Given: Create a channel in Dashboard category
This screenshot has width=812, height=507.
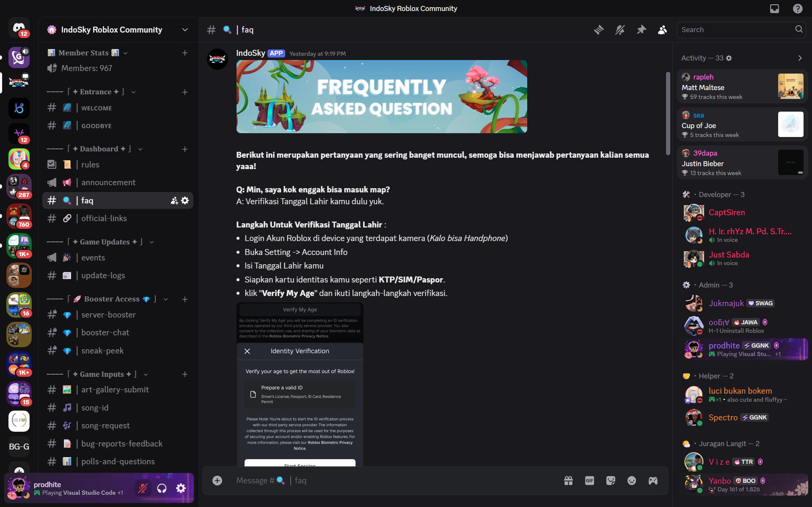Looking at the screenshot, I should point(185,149).
